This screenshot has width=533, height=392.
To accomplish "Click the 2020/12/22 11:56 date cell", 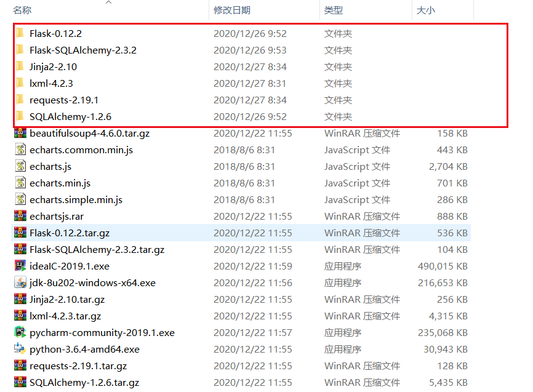I will (252, 283).
